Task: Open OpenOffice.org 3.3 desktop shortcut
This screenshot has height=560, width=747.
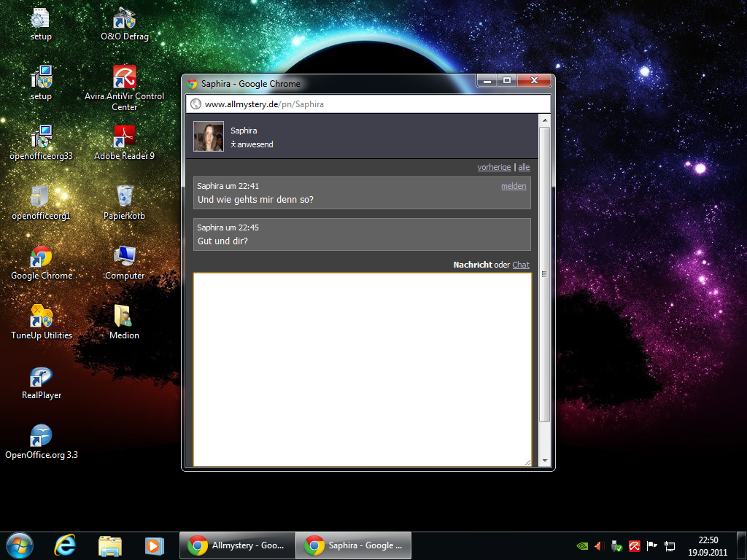Action: click(x=41, y=443)
